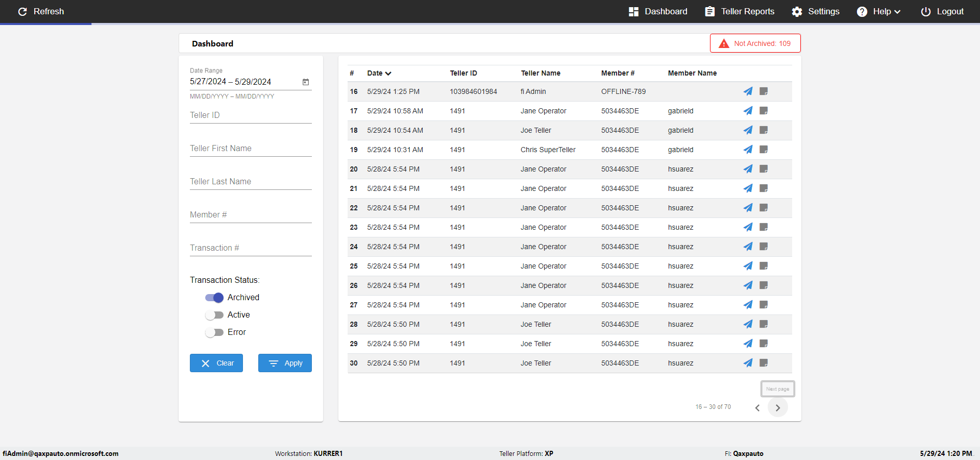Viewport: 980px width, 460px height.
Task: Clear all filter fields
Action: pos(216,363)
